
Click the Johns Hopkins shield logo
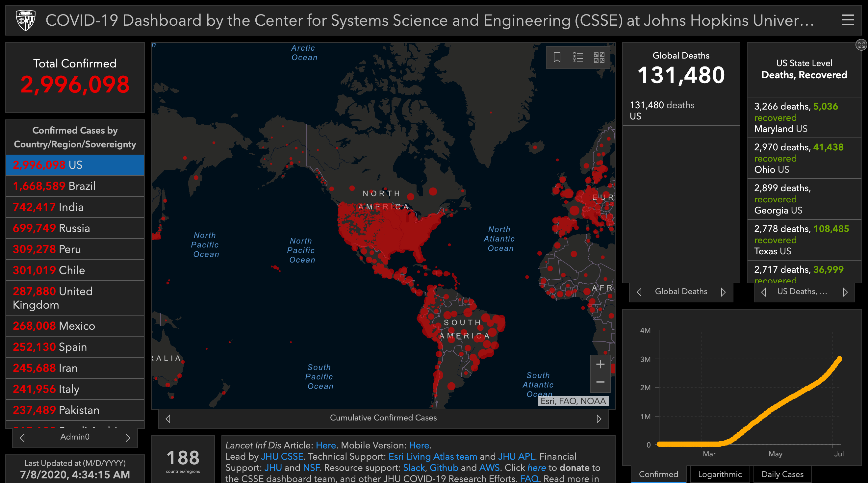pyautogui.click(x=26, y=20)
